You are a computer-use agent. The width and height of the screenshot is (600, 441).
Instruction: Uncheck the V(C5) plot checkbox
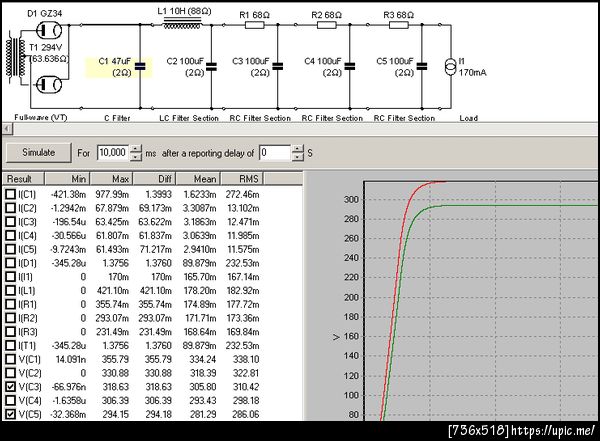click(x=10, y=415)
